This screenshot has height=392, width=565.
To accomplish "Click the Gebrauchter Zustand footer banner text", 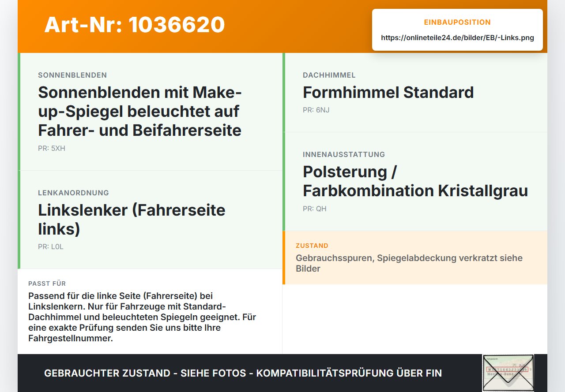I will coord(243,373).
